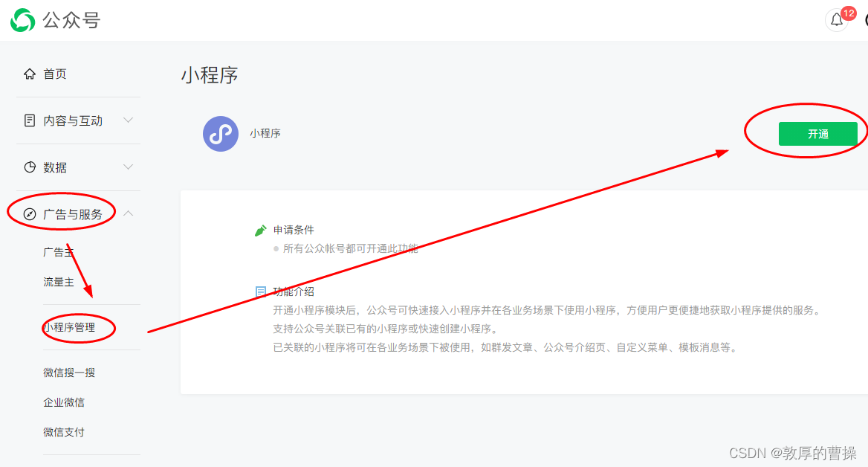
Task: Click the 申请条件 heading text
Action: pos(294,230)
